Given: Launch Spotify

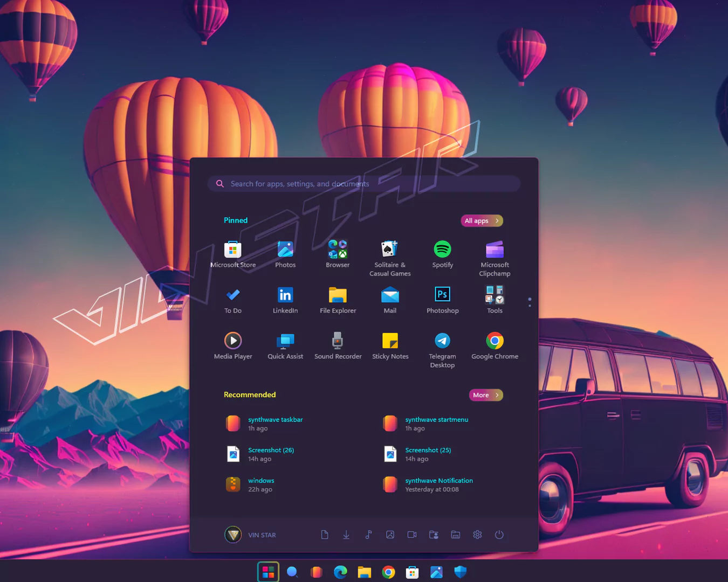Looking at the screenshot, I should pos(442,254).
